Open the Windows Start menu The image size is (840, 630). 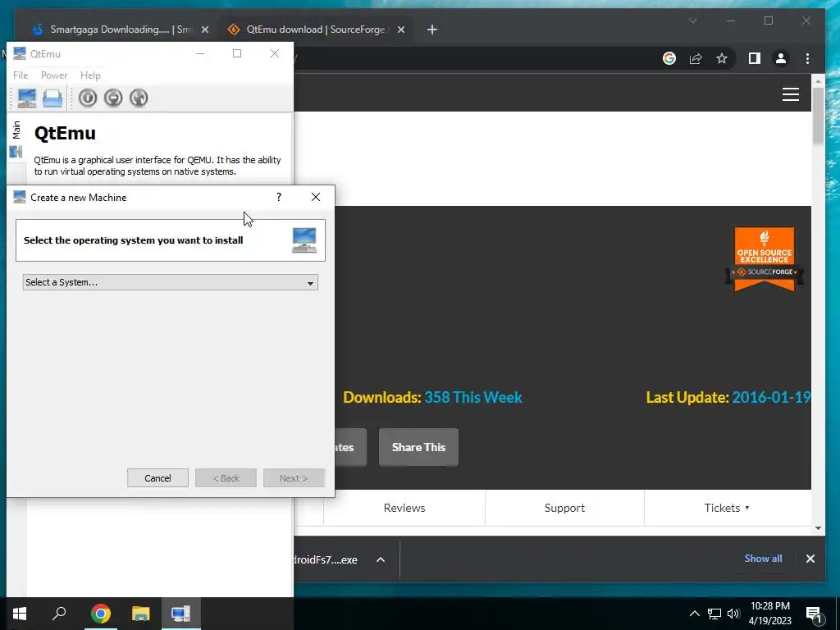20,614
